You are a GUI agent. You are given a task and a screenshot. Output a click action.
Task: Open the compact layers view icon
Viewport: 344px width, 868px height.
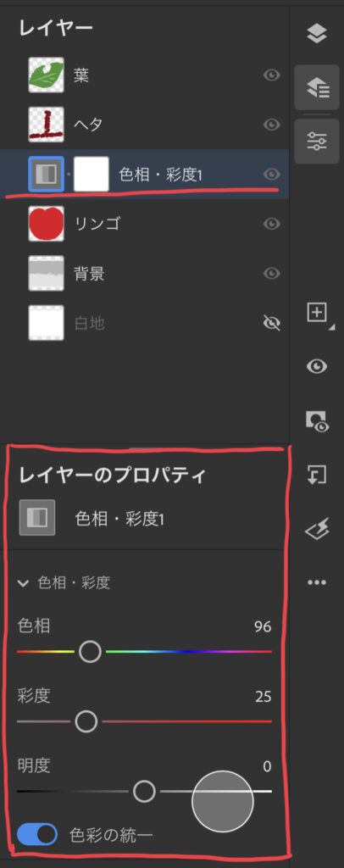pos(317,34)
